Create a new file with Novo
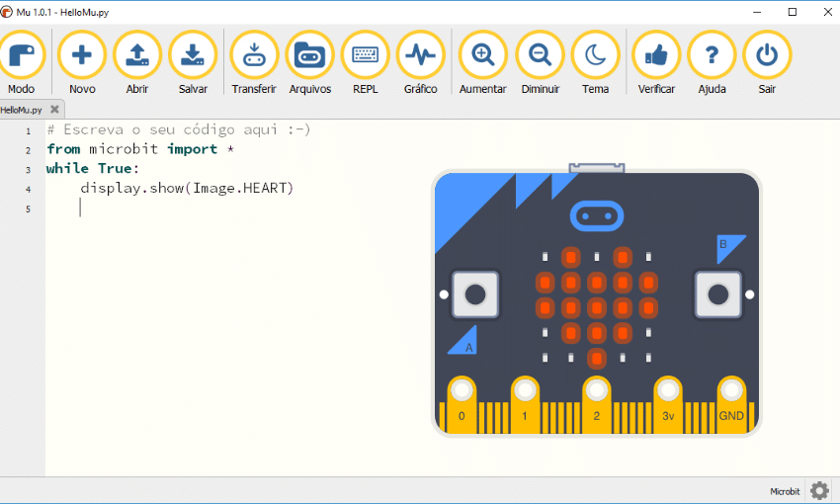The image size is (840, 504). (x=82, y=56)
